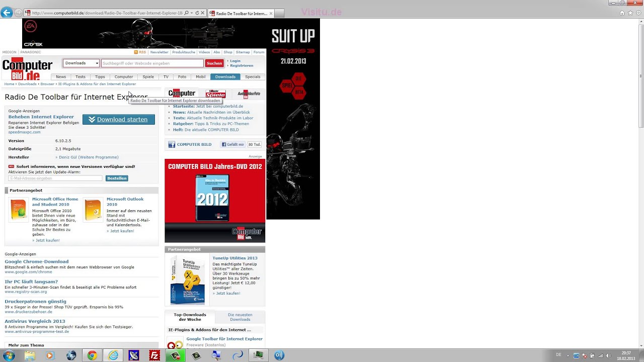644x362 pixels.
Task: Open the Downloads search category dropdown
Action: pos(81,63)
